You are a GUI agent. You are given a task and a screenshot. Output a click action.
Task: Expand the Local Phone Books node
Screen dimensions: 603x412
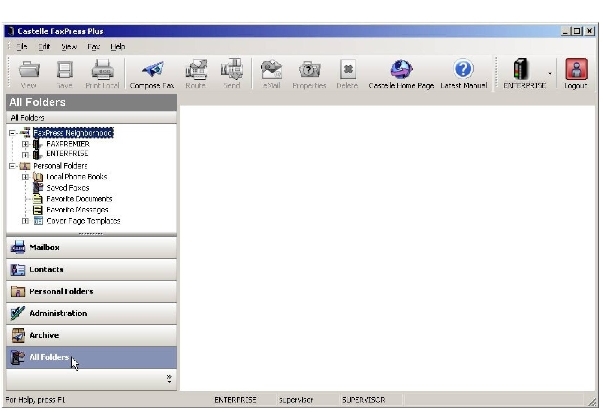coord(25,177)
